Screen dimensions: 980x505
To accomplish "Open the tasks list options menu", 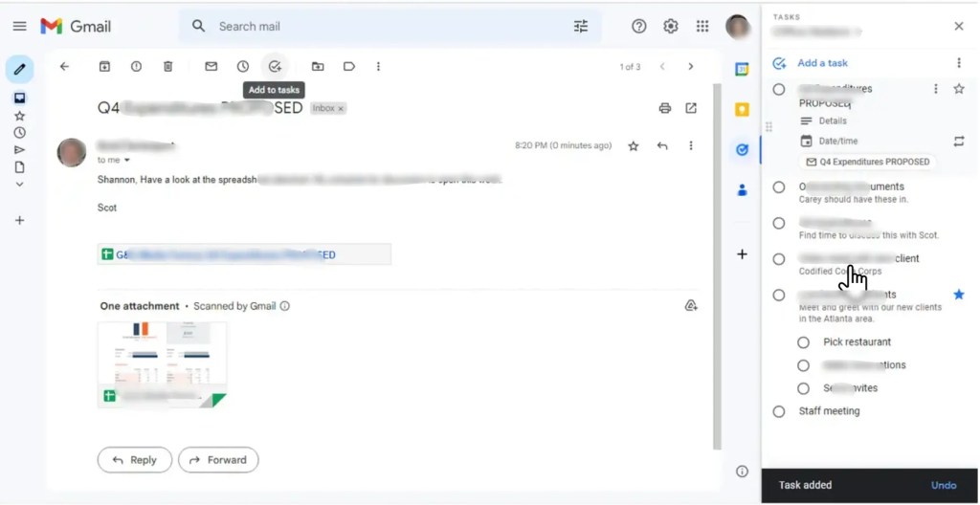I will (959, 63).
